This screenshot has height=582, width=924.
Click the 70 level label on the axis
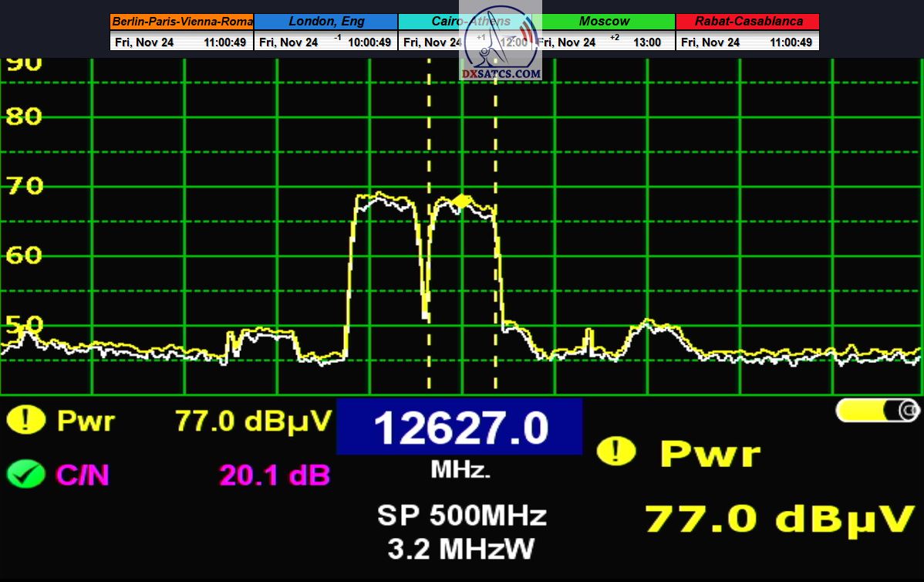23,186
